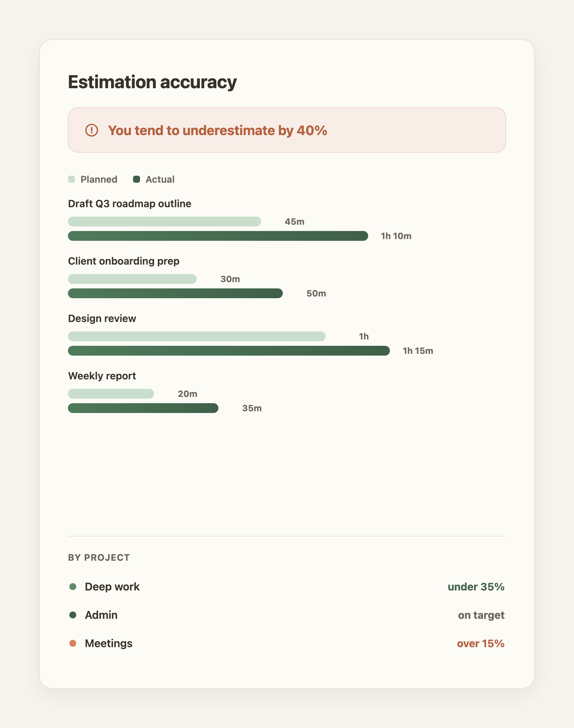Click the warning icon in the alert banner
This screenshot has height=728, width=574.
pyautogui.click(x=92, y=130)
